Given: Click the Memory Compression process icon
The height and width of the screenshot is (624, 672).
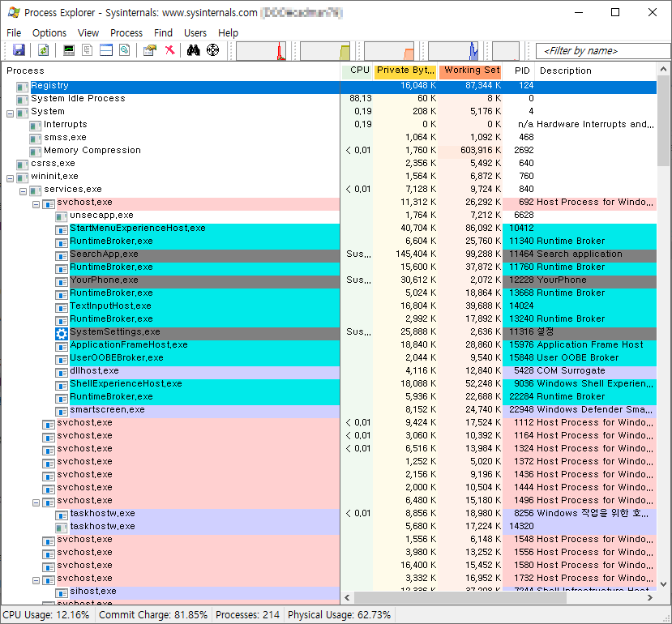Looking at the screenshot, I should (x=35, y=152).
